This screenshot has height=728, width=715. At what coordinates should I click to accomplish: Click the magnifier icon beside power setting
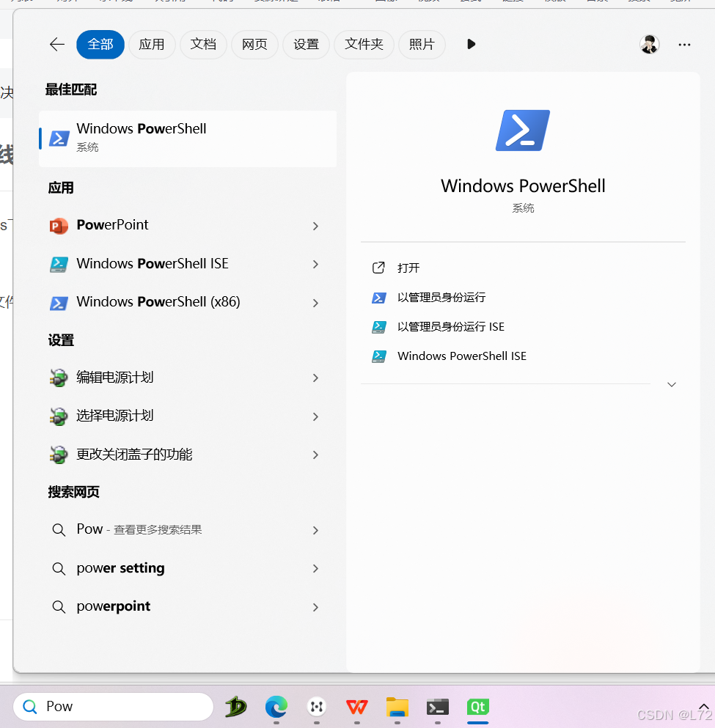click(x=59, y=569)
